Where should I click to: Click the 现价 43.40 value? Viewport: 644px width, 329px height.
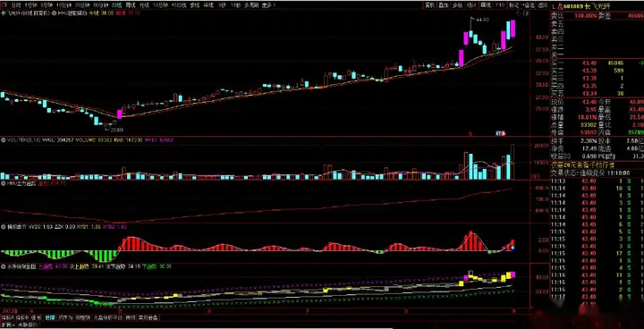(589, 102)
